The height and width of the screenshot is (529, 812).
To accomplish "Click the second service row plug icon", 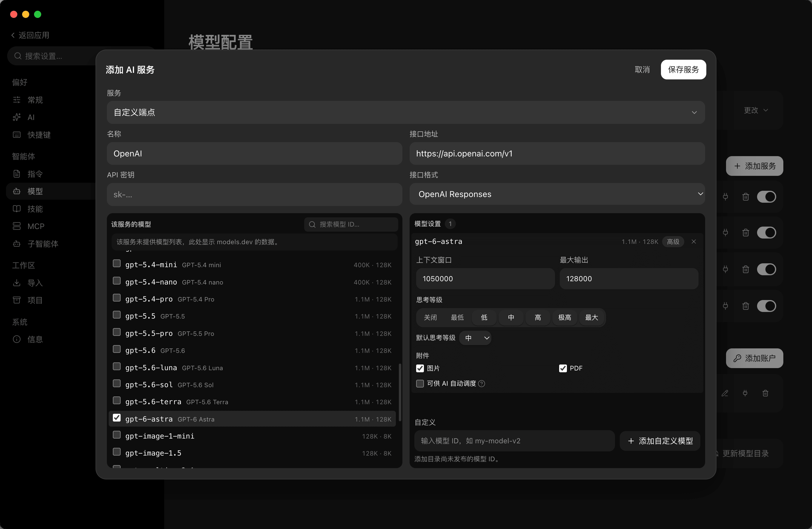I will coord(725,233).
